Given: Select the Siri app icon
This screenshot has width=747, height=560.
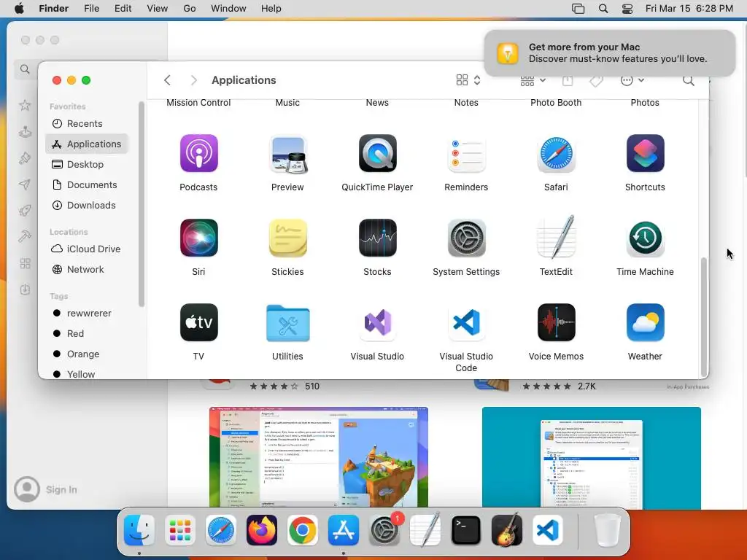Looking at the screenshot, I should point(198,238).
